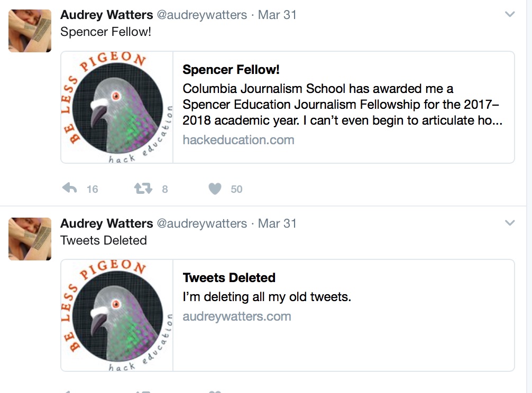Viewport: 532px width, 393px height.
Task: Expand the chevron menu on the Spencer Fellow tweet
Action: click(x=510, y=15)
